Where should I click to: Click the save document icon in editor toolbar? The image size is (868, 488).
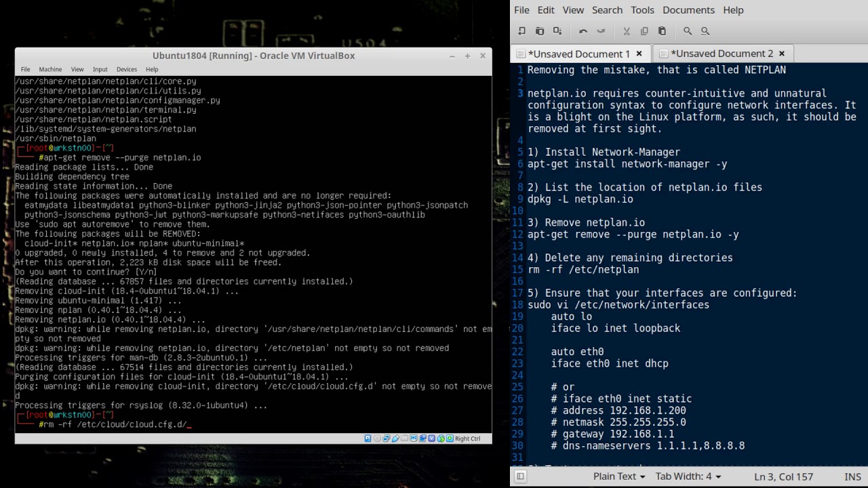click(557, 31)
